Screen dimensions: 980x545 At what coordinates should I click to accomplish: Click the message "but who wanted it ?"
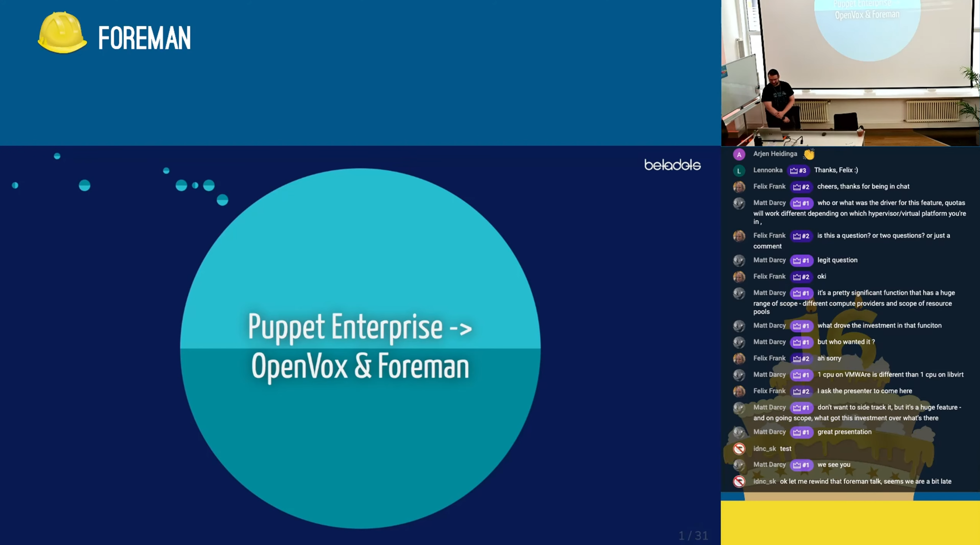(x=846, y=342)
